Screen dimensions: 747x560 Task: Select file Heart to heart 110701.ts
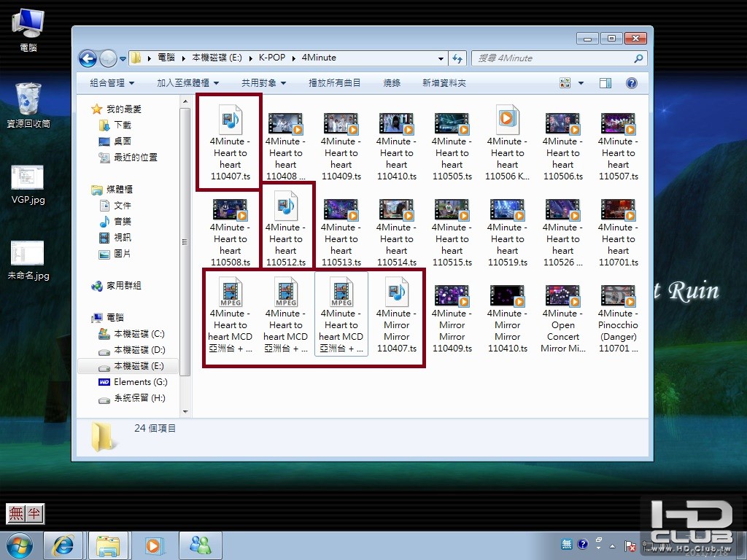618,233
